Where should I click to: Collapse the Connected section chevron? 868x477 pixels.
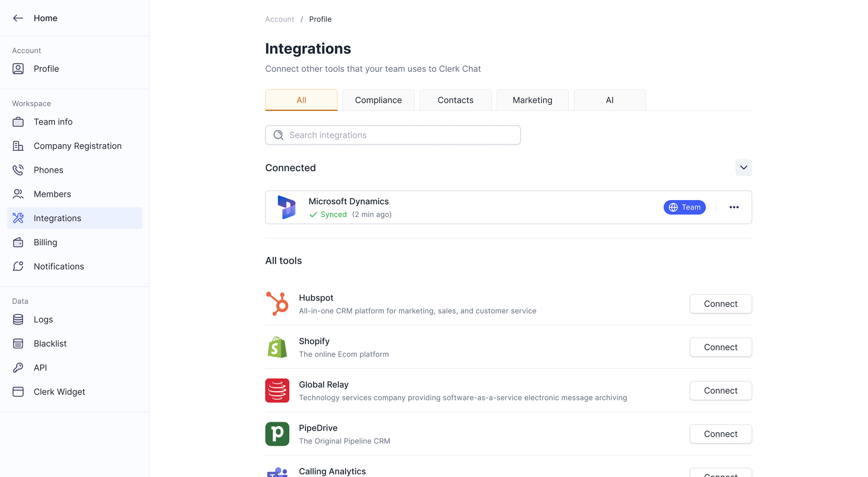(x=743, y=168)
